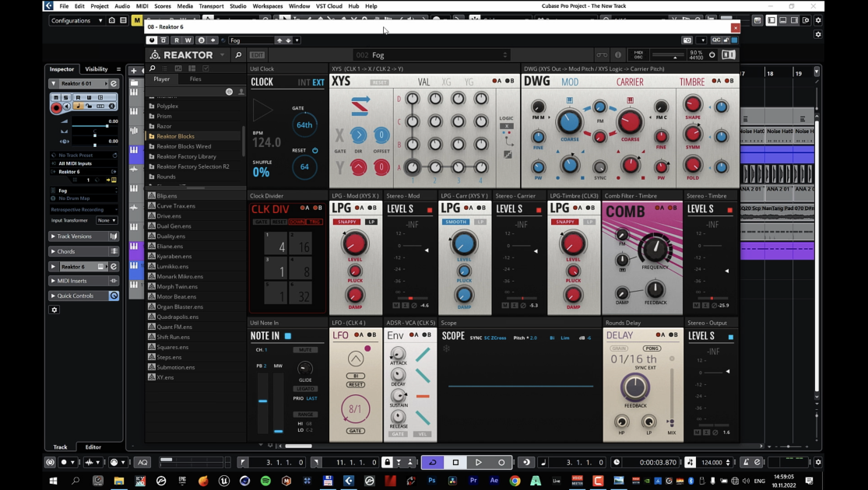Screen dimensions: 868x490
Task: Click the Reaktor browser magnifier icon
Action: click(x=238, y=54)
